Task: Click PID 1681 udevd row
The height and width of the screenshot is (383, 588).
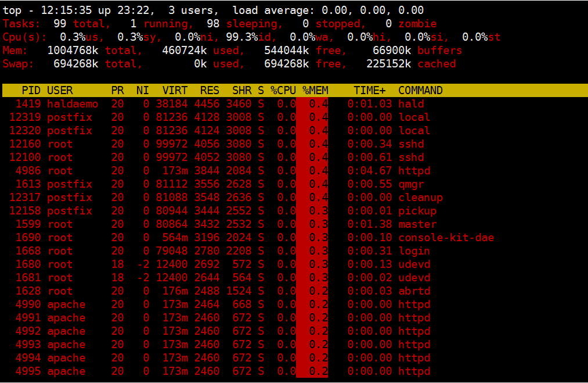Action: [28, 278]
